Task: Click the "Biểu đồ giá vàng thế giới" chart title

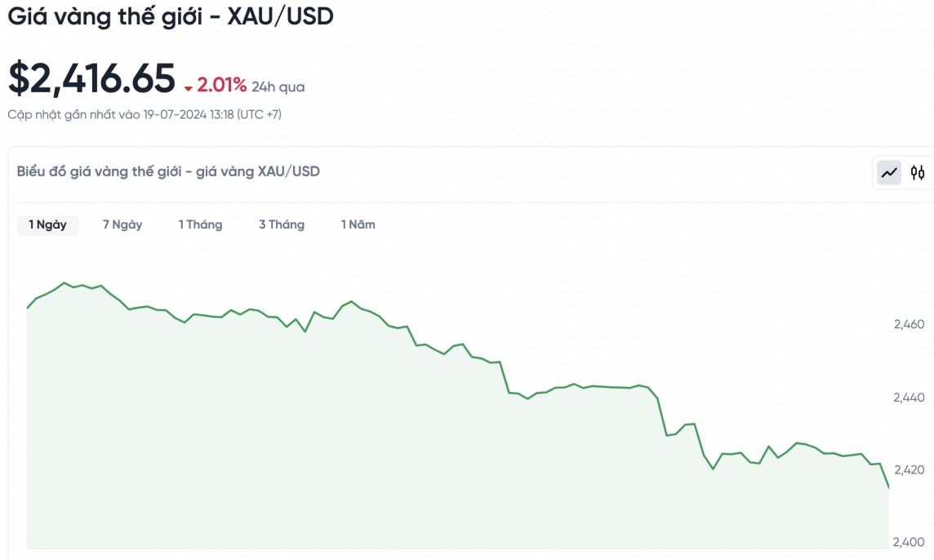Action: click(x=168, y=171)
